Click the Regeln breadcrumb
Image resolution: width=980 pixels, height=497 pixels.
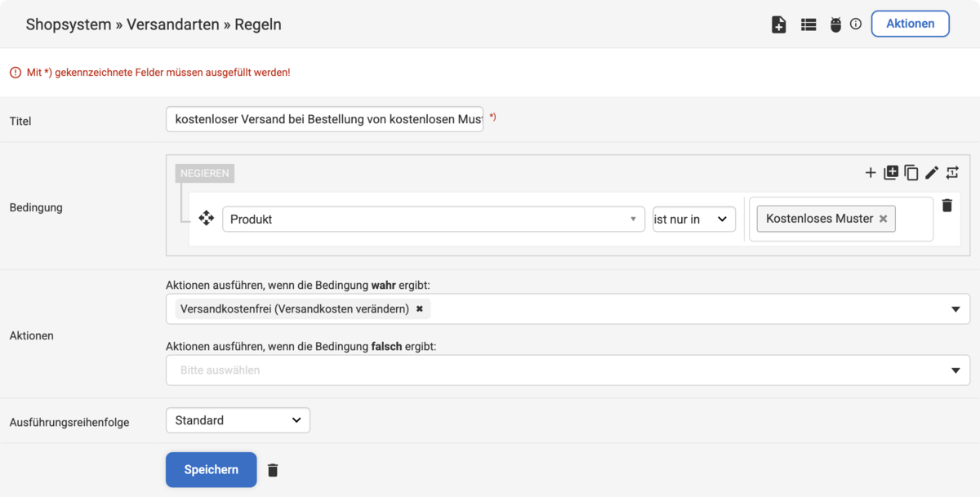click(258, 24)
